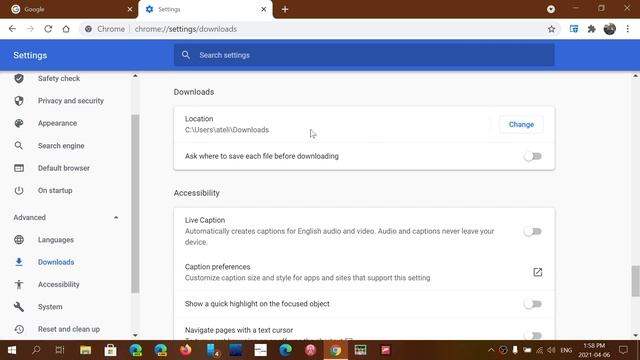Click the Accessibility section heading
The height and width of the screenshot is (360, 640).
[x=197, y=193]
